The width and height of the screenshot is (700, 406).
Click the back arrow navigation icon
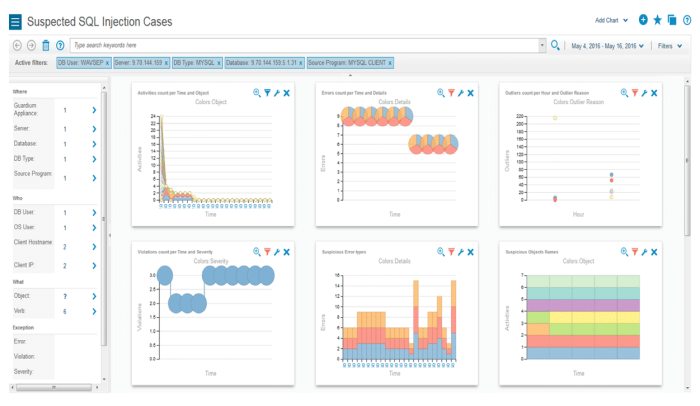point(17,46)
